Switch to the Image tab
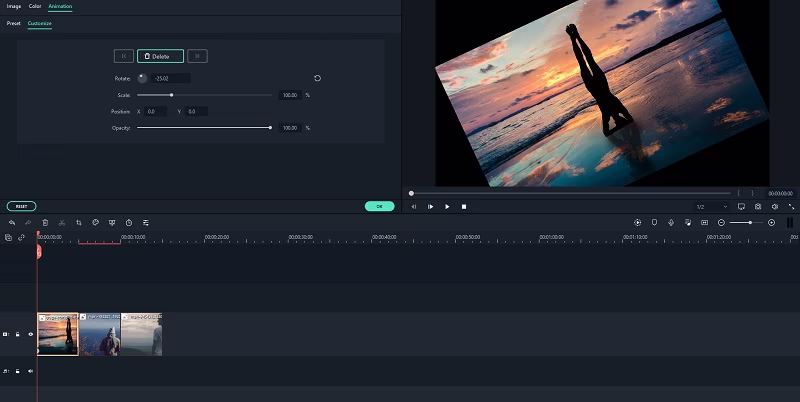The image size is (800, 402). [x=14, y=6]
